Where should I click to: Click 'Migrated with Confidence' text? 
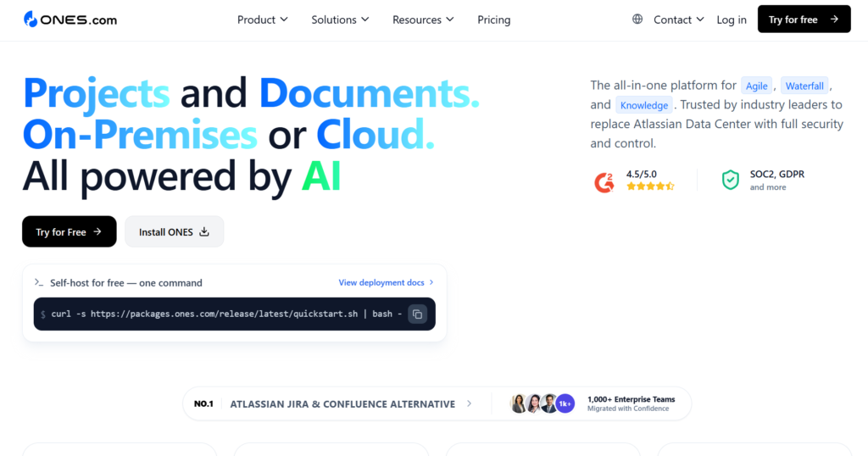click(628, 409)
